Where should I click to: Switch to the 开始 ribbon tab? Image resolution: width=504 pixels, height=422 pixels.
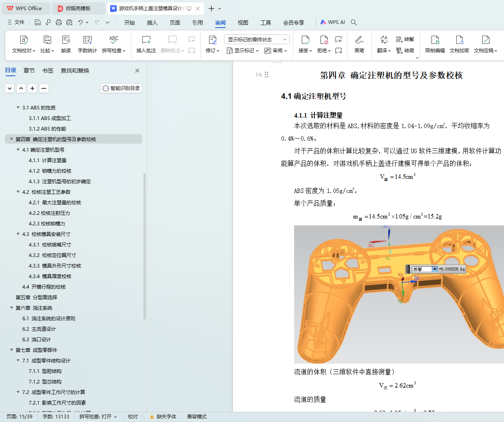[130, 23]
